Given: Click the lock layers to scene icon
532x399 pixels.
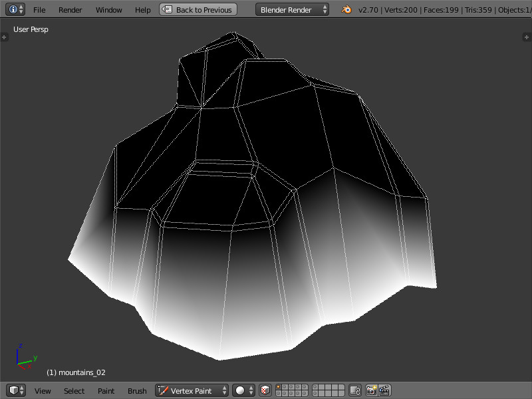Looking at the screenshot, I should [x=355, y=390].
